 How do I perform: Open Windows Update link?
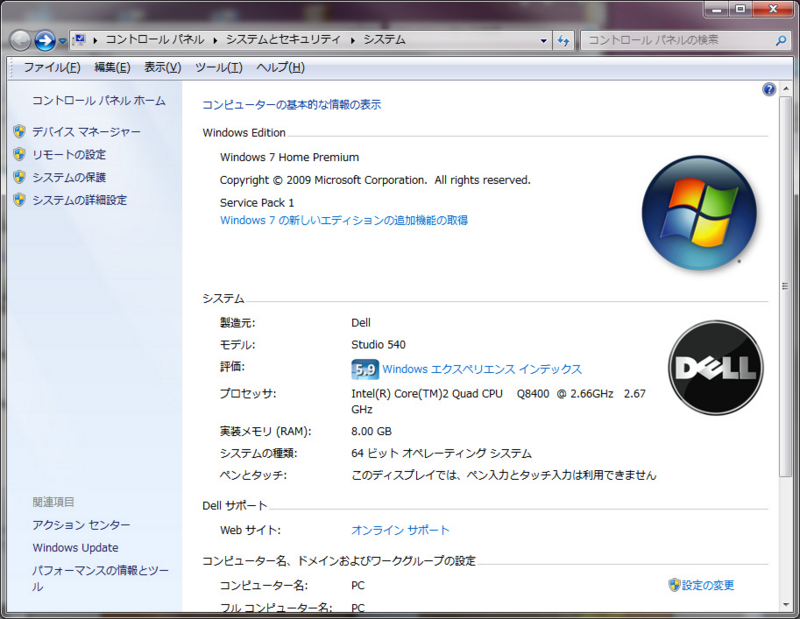76,548
